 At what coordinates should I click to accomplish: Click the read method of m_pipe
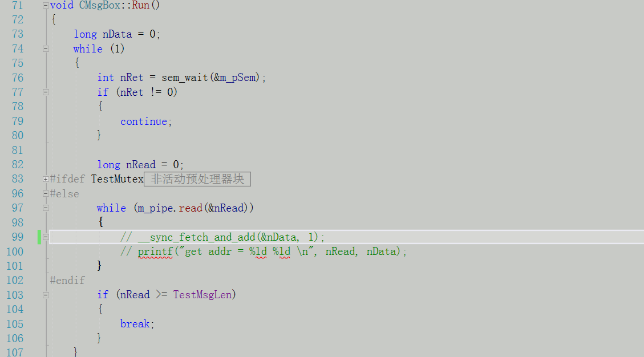(191, 208)
